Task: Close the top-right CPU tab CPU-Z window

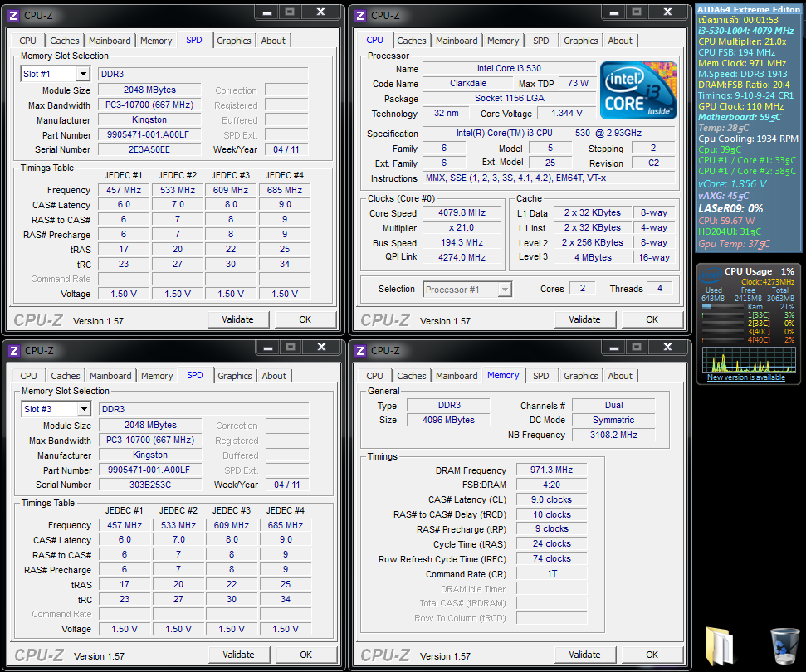Action: tap(667, 12)
